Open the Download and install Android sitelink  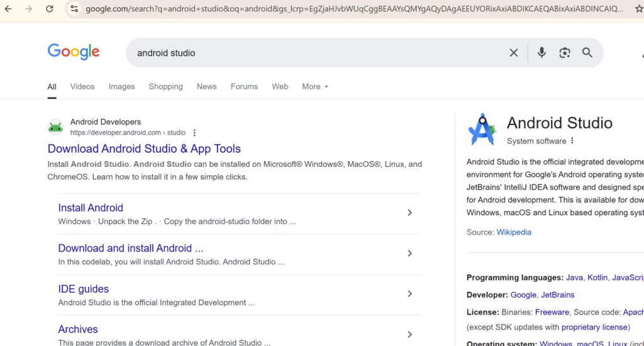(131, 248)
